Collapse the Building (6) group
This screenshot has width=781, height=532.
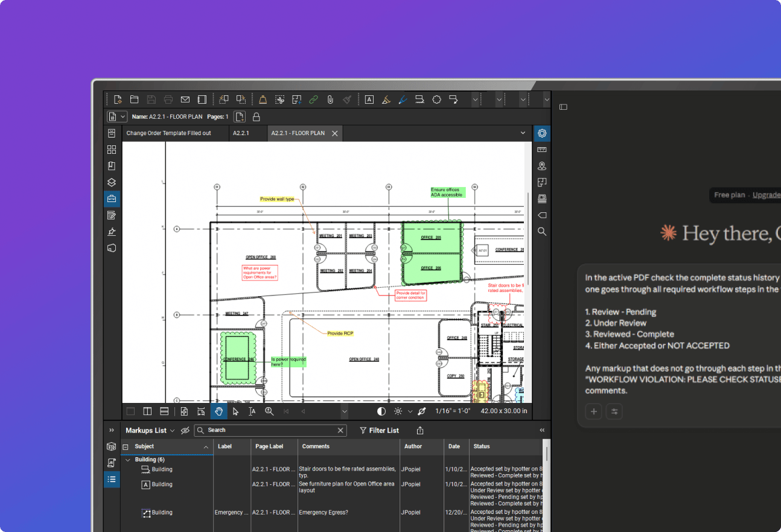coord(128,460)
